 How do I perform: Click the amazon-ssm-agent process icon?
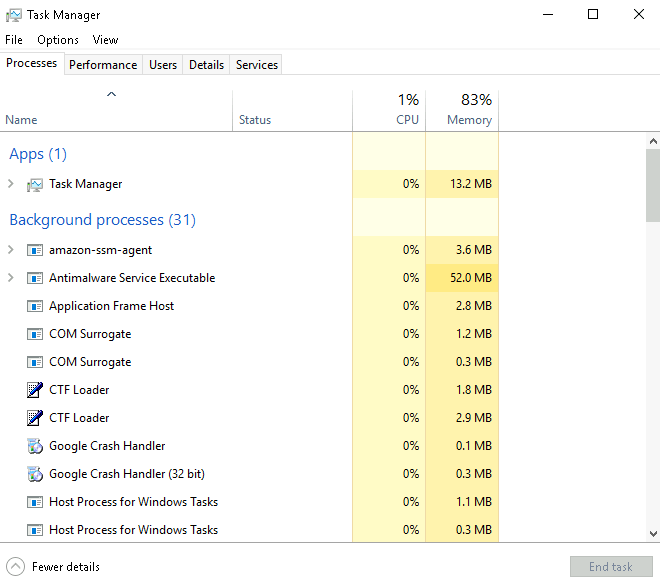coord(35,250)
